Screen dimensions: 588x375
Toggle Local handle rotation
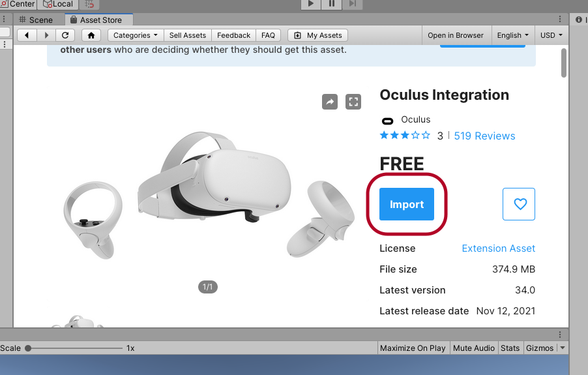[58, 4]
